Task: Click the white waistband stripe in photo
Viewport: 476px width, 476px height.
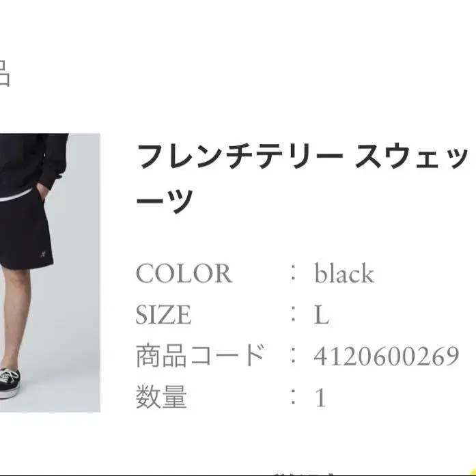Action: (x=15, y=195)
